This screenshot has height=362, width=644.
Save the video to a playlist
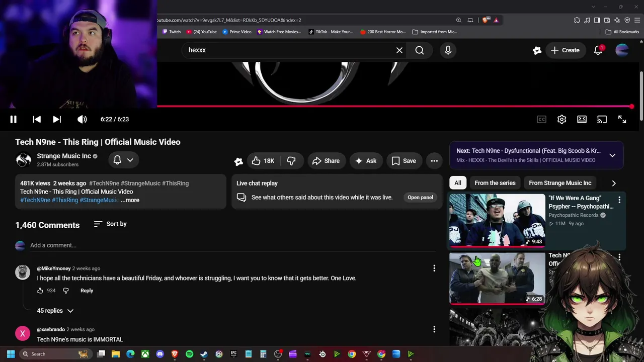point(404,161)
